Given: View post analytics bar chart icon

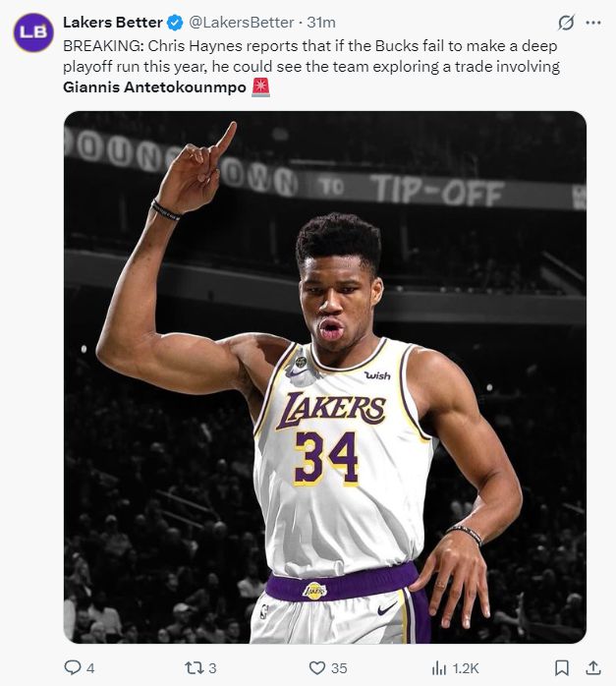Looking at the screenshot, I should (x=439, y=667).
